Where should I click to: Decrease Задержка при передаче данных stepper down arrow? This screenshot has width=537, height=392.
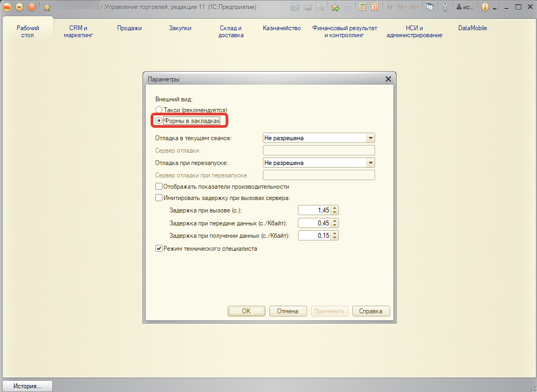click(x=335, y=225)
